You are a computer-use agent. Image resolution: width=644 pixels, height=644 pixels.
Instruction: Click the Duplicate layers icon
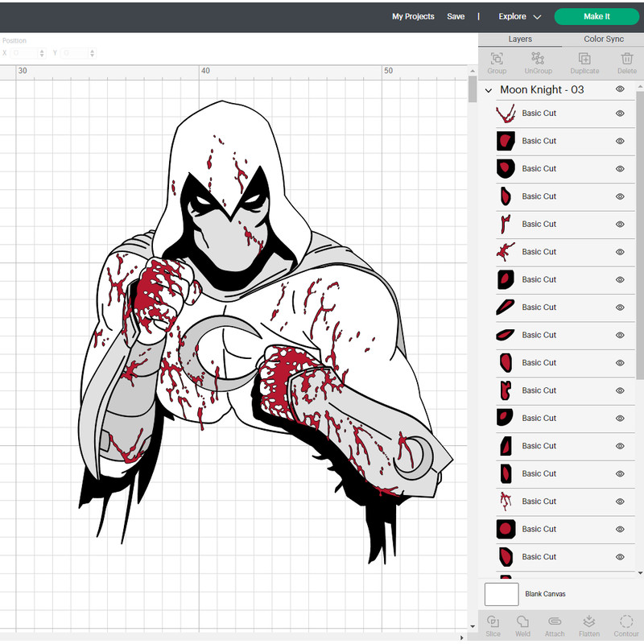coord(584,60)
